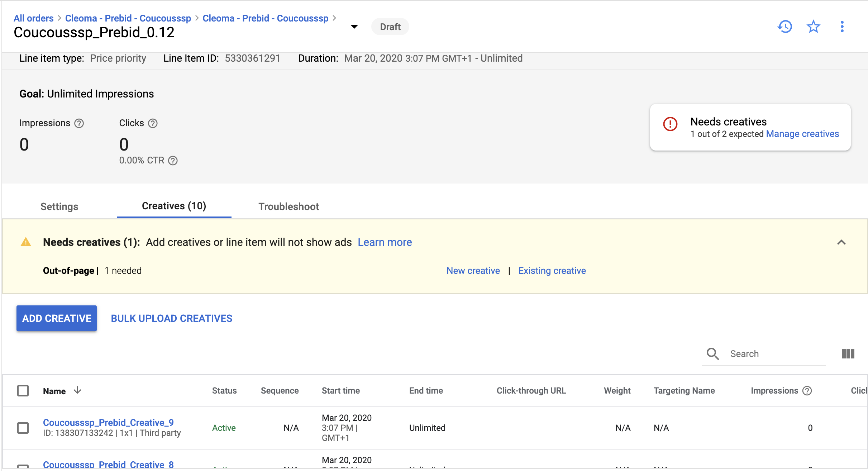Open the Manage creatives link
Image resolution: width=868 pixels, height=471 pixels.
[802, 134]
